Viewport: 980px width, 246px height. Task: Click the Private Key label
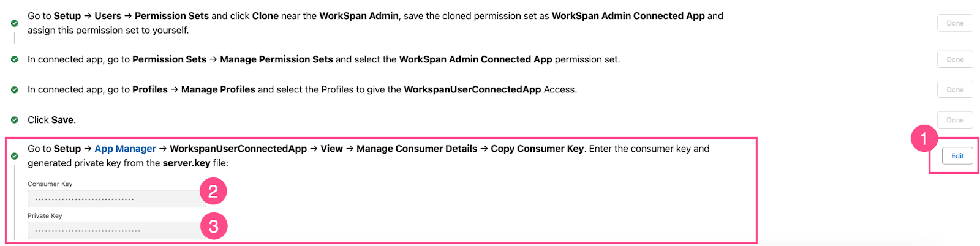[45, 216]
